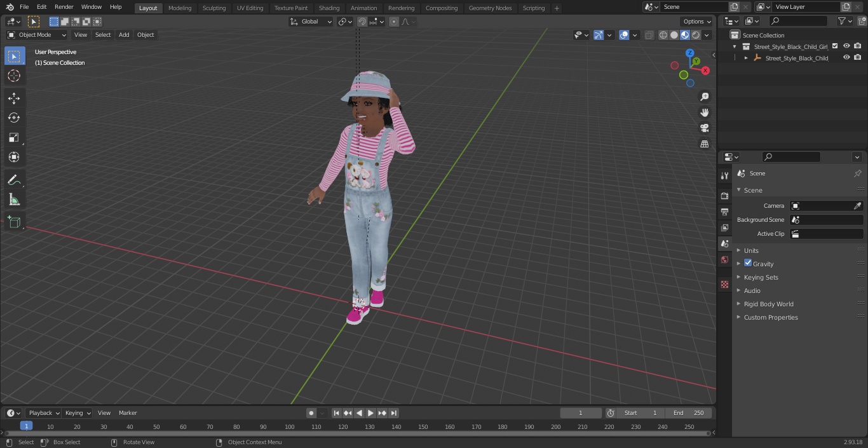Open the Texture properties tab
Image resolution: width=868 pixels, height=448 pixels.
coord(724,285)
